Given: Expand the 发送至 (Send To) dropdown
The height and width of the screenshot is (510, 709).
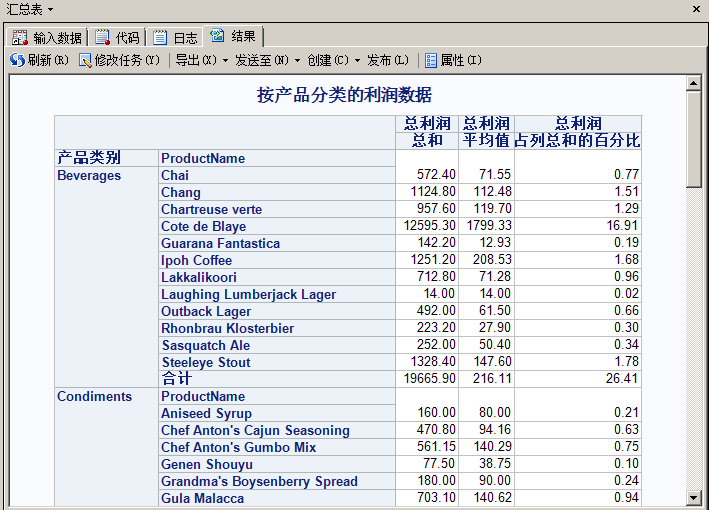Looking at the screenshot, I should point(267,60).
